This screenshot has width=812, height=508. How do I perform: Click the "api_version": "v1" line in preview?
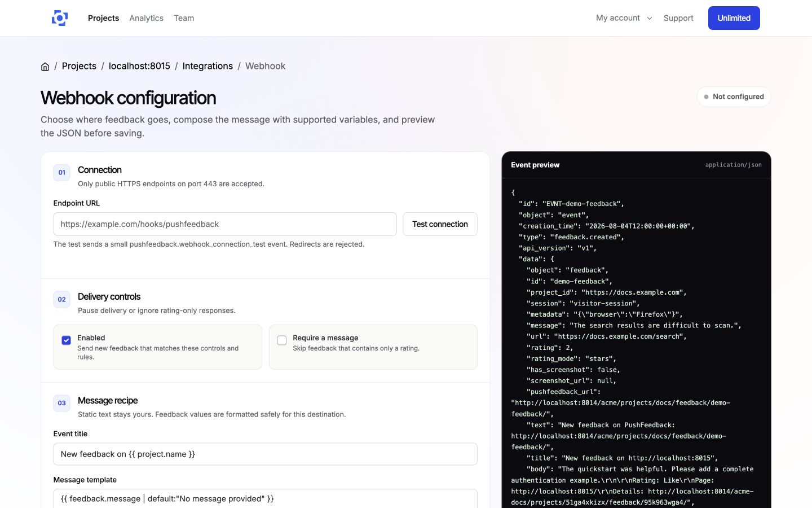pyautogui.click(x=558, y=248)
